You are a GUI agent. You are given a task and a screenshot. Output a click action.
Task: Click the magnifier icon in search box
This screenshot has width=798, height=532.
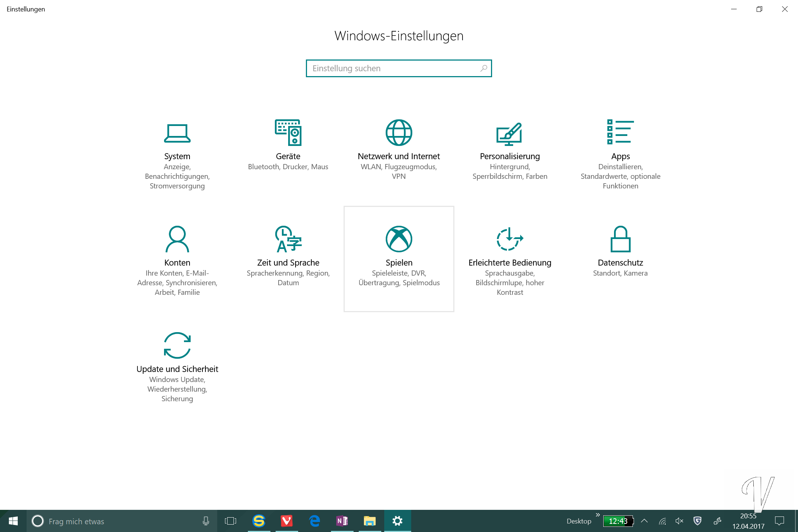tap(484, 68)
